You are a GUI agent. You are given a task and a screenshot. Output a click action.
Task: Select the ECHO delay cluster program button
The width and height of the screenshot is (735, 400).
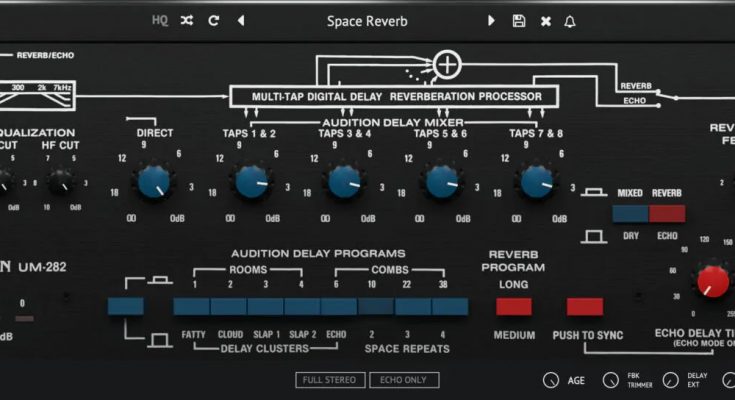339,307
